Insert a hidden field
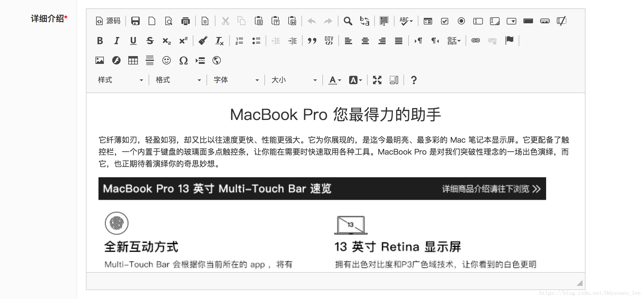Screen dimensions: 644x299 [x=562, y=21]
